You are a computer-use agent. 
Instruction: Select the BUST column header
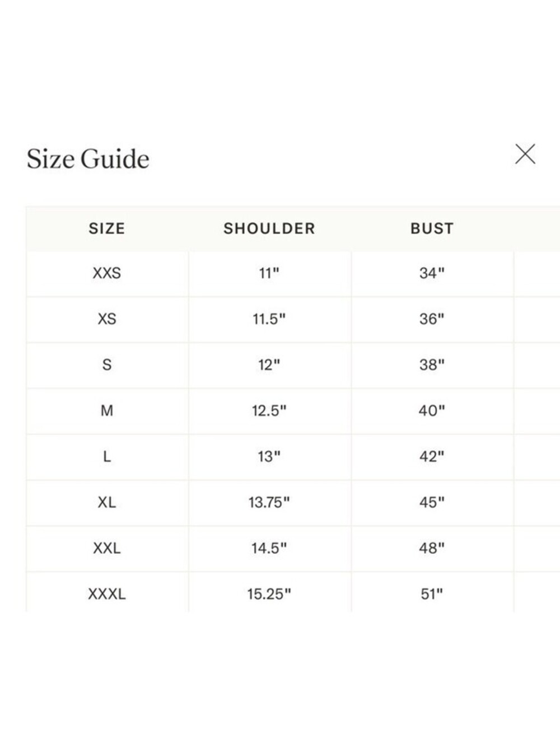click(x=432, y=228)
